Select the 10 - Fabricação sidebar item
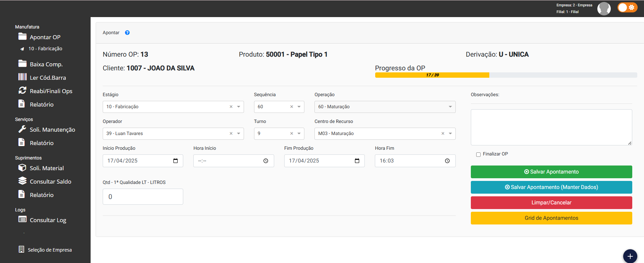The image size is (644, 263). click(x=45, y=49)
